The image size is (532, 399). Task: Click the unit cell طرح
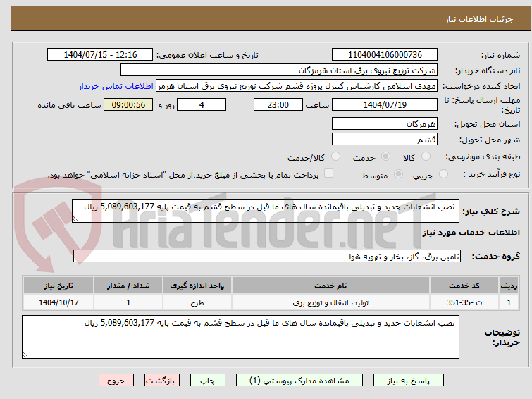coord(197,302)
